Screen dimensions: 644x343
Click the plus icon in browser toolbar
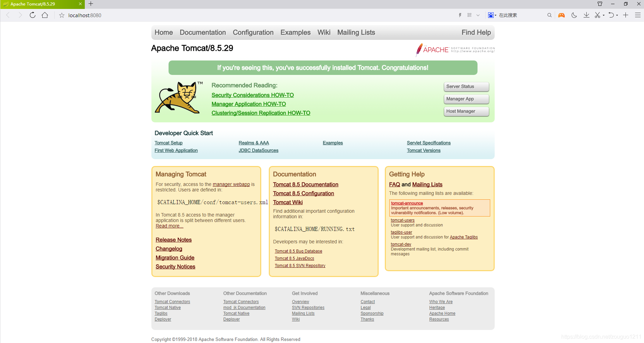[x=626, y=15]
